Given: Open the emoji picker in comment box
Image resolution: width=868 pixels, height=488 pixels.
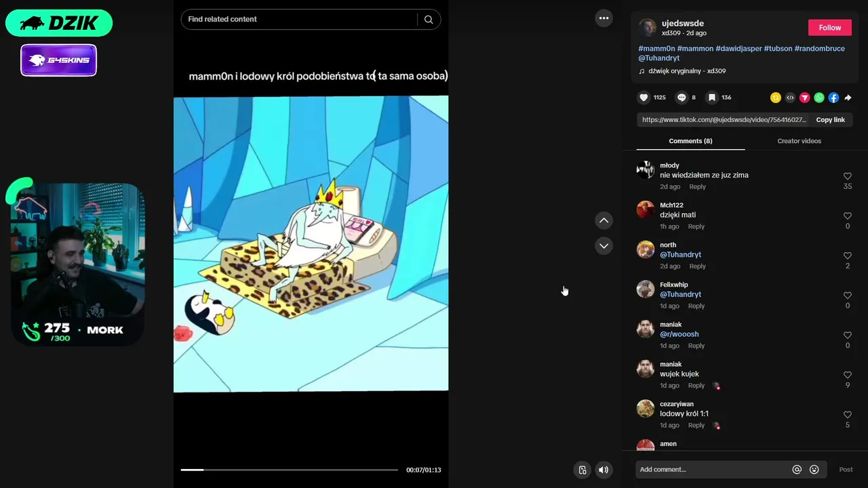Looking at the screenshot, I should click(x=814, y=470).
